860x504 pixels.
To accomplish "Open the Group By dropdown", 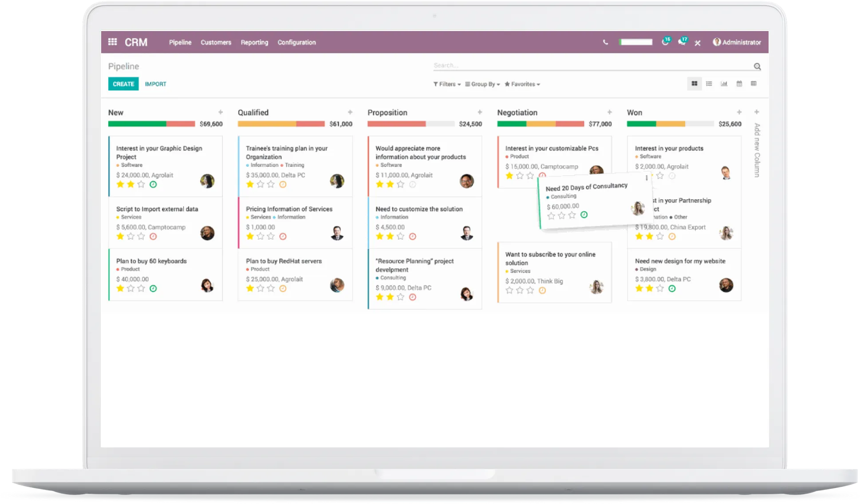I will 482,84.
